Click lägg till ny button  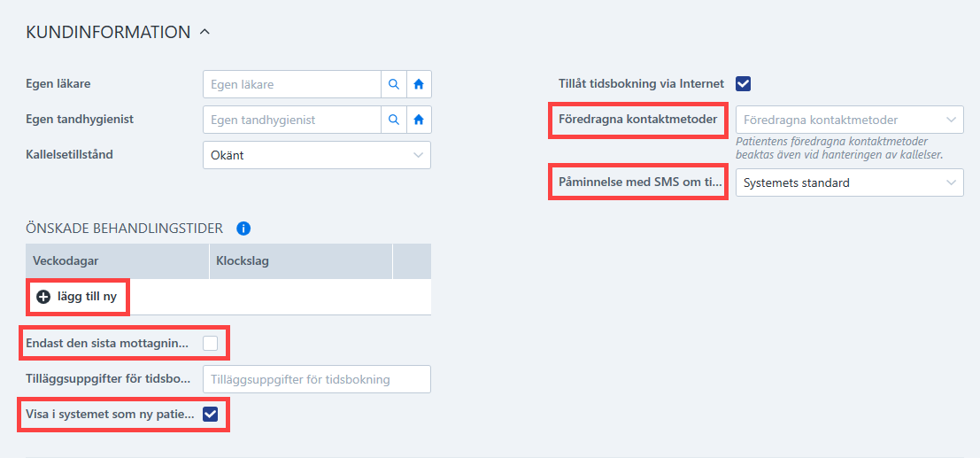[x=77, y=297]
